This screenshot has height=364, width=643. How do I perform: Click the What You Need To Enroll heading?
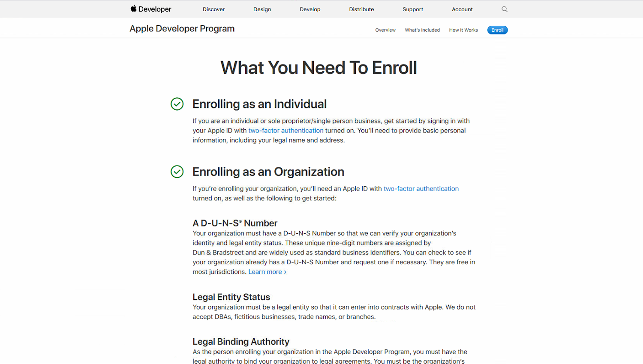(318, 68)
